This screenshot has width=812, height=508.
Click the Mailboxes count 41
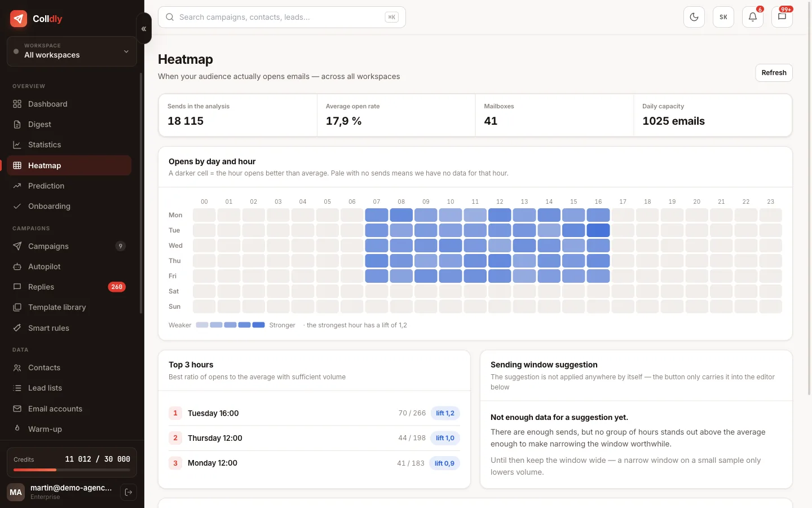click(491, 121)
